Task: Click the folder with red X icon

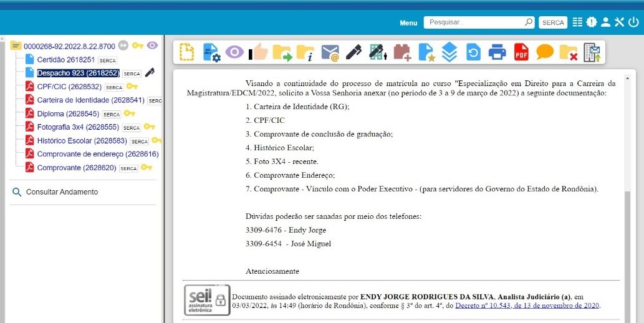Action: 568,52
